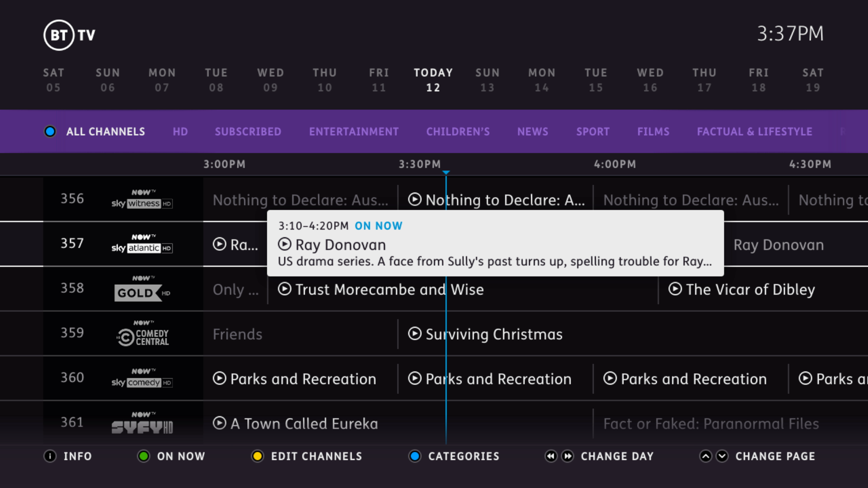The height and width of the screenshot is (488, 868).
Task: Click the Comedy Central channel logo
Action: (x=143, y=334)
